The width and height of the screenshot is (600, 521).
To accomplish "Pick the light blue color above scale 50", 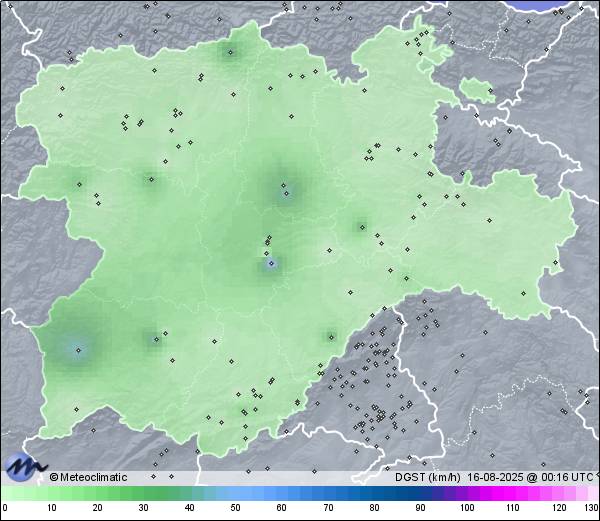I will click(x=235, y=493).
